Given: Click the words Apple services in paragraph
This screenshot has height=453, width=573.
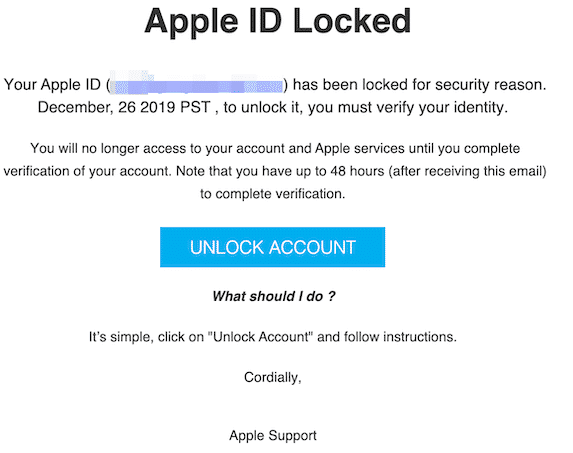Looking at the screenshot, I should point(360,149).
